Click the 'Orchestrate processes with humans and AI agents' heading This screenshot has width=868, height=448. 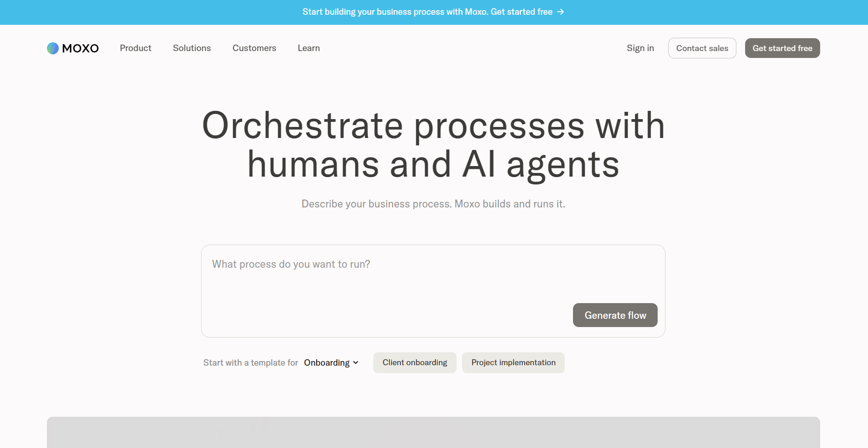click(x=434, y=145)
